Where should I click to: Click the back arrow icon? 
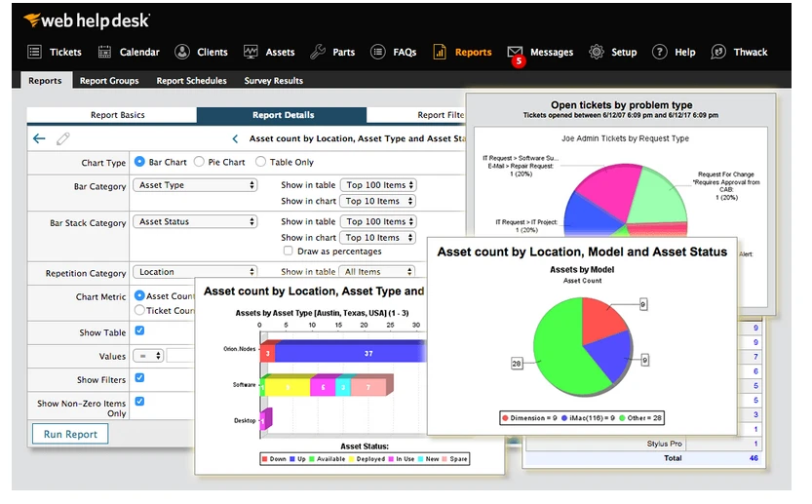point(39,138)
